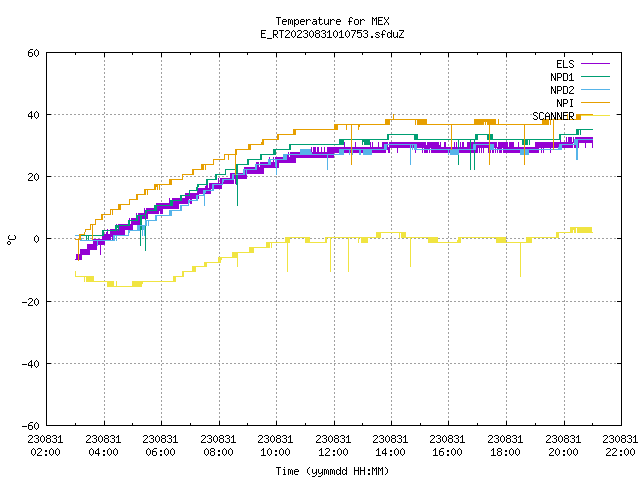Click the y-axis tick label 0
This screenshot has width=640, height=480.
(x=37, y=239)
